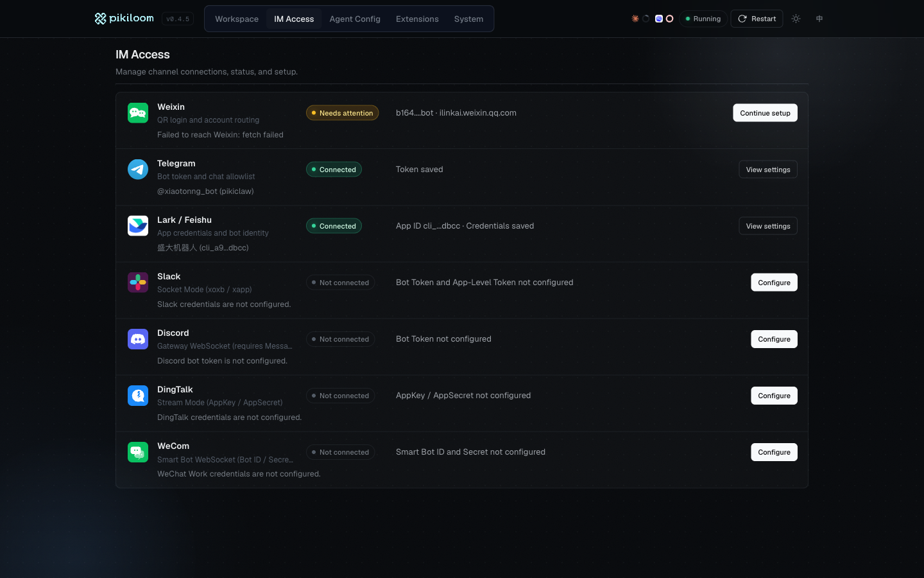This screenshot has height=578, width=924.
Task: Open the Workspace tab
Action: click(237, 19)
